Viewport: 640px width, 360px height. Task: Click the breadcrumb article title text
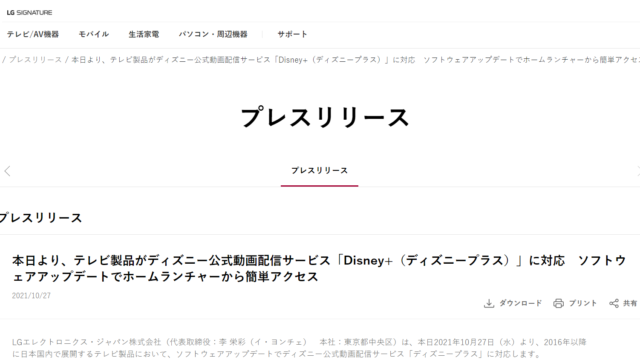pyautogui.click(x=356, y=60)
